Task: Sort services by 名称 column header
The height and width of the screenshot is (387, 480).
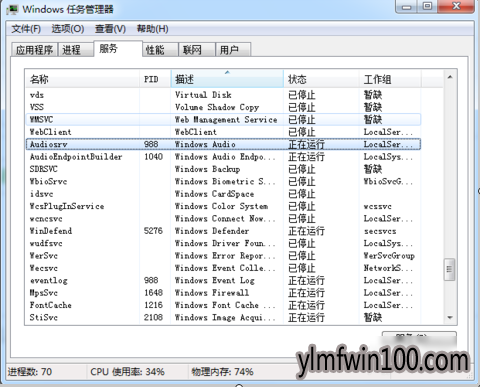Action: tap(82, 79)
